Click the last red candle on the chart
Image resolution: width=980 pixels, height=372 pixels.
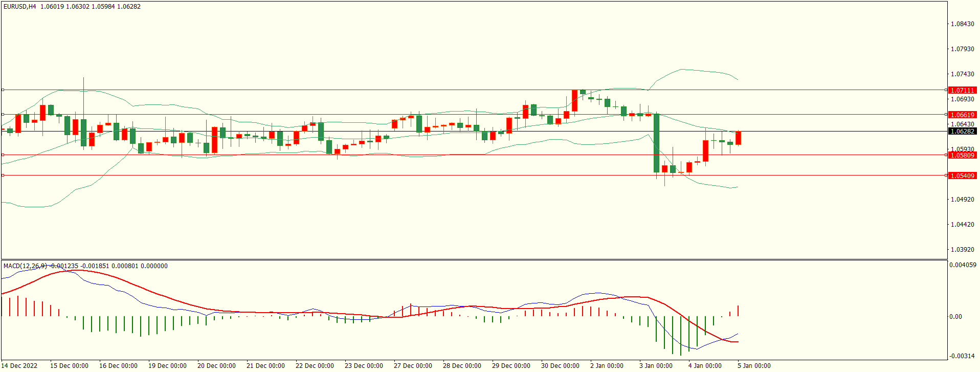click(738, 138)
